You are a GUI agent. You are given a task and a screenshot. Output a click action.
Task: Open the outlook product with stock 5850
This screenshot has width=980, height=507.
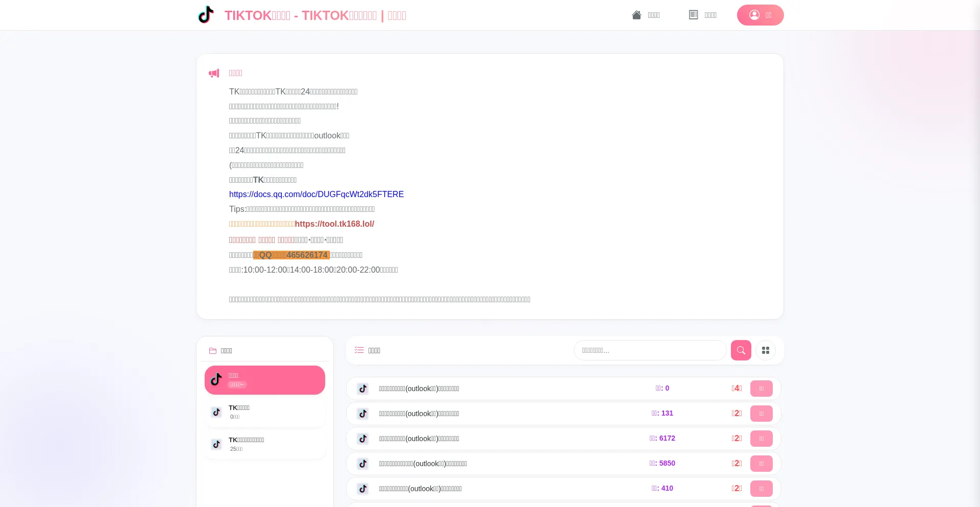[423, 464]
